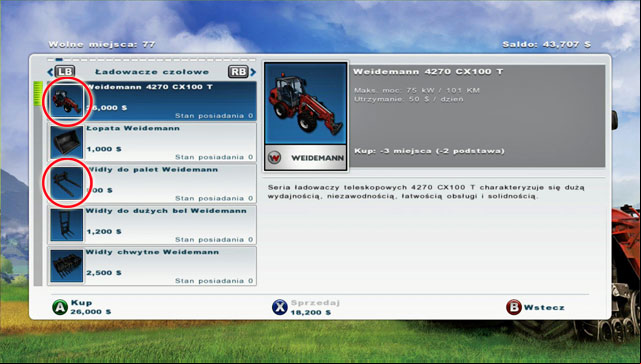Click the loader series description paragraph
Screen dimensions: 641x364
click(426, 192)
